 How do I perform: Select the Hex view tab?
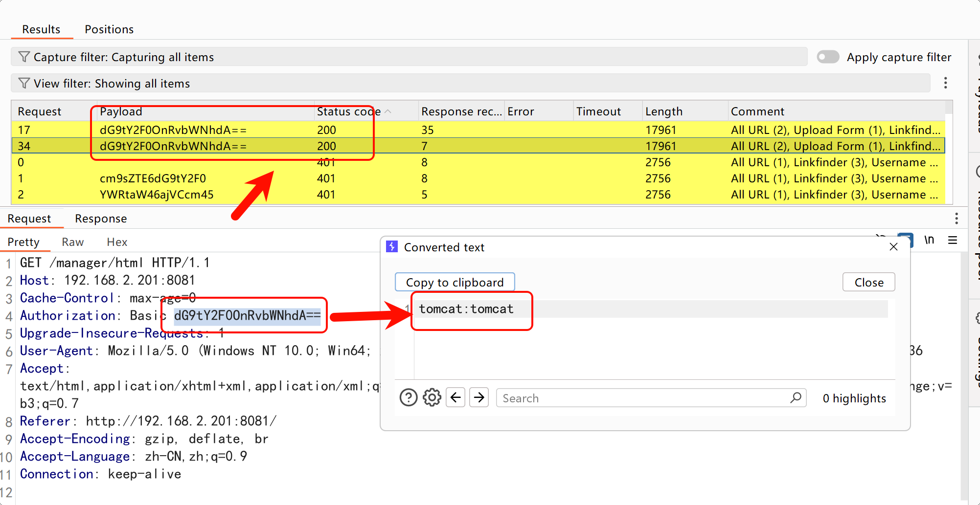click(x=117, y=242)
